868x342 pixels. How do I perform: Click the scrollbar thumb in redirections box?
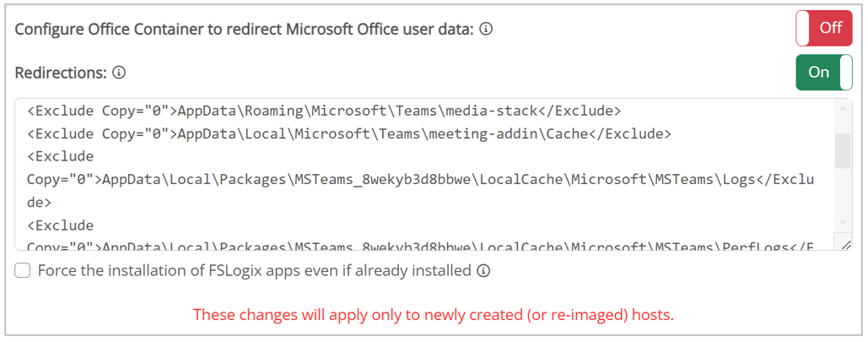pyautogui.click(x=843, y=150)
